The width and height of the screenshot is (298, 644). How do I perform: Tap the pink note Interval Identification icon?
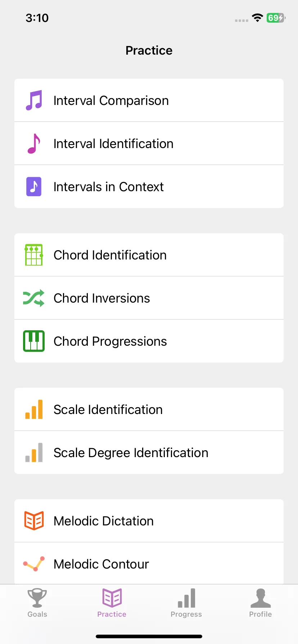click(x=34, y=143)
